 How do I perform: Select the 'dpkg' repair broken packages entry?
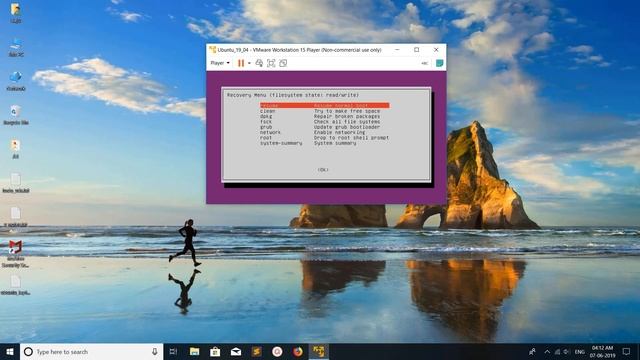[x=320, y=116]
